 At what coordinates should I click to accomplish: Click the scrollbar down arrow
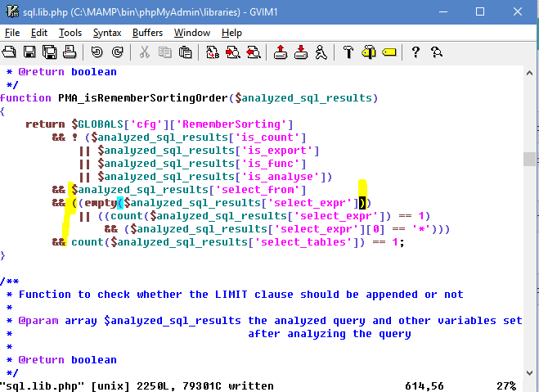coord(529,372)
